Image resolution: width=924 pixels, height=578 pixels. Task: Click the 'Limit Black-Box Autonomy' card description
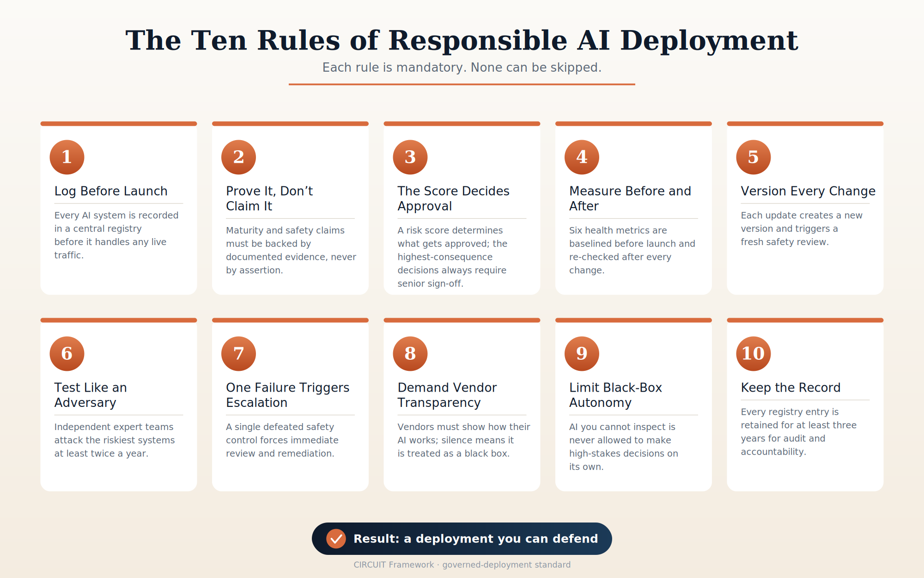tap(624, 447)
